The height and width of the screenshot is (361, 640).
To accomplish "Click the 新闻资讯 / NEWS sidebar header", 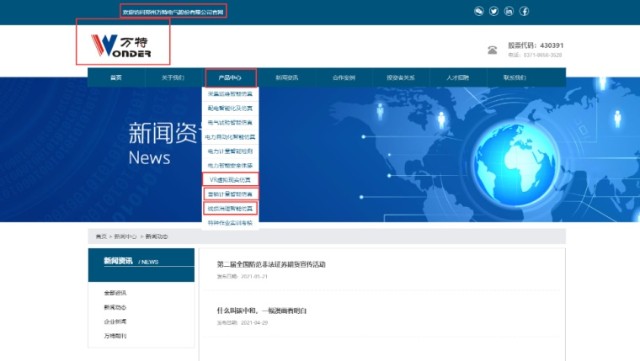I will [141, 265].
